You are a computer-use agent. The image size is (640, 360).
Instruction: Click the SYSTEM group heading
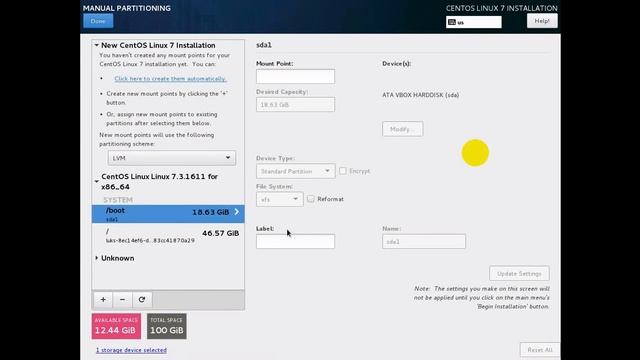tap(118, 200)
